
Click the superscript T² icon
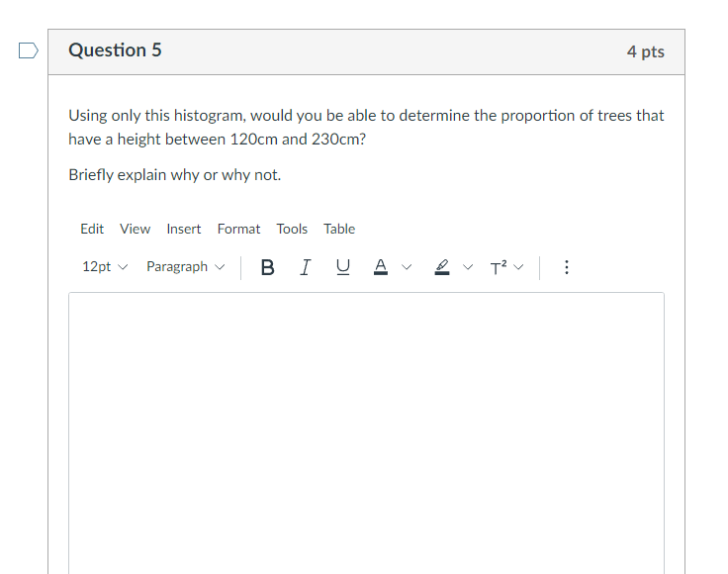click(x=499, y=267)
